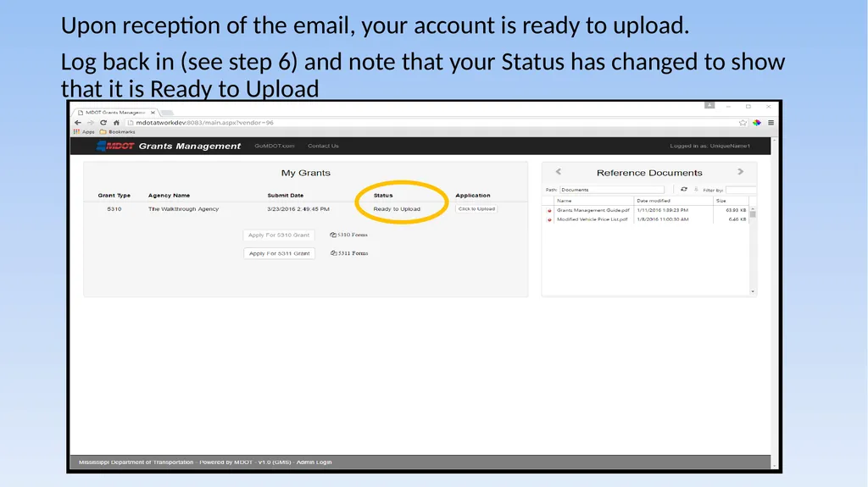
Task: Open the GoMDOT.com nav link
Action: pyautogui.click(x=275, y=146)
